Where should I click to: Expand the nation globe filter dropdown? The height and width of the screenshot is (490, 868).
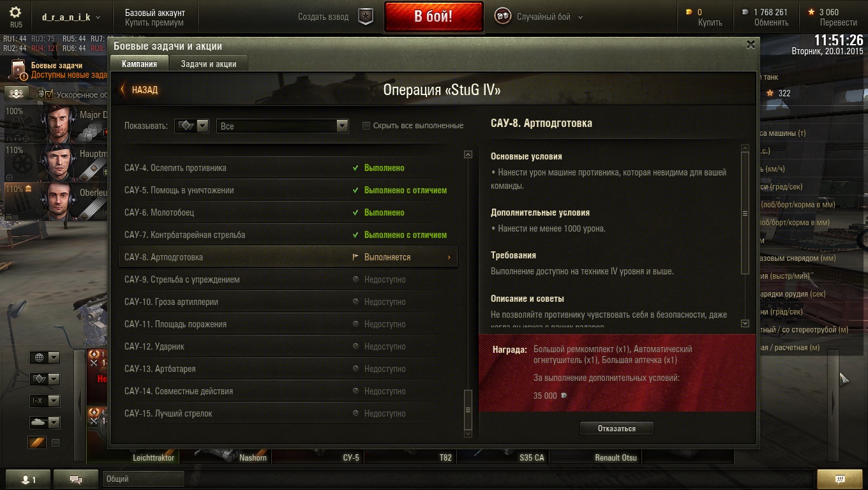coord(45,357)
